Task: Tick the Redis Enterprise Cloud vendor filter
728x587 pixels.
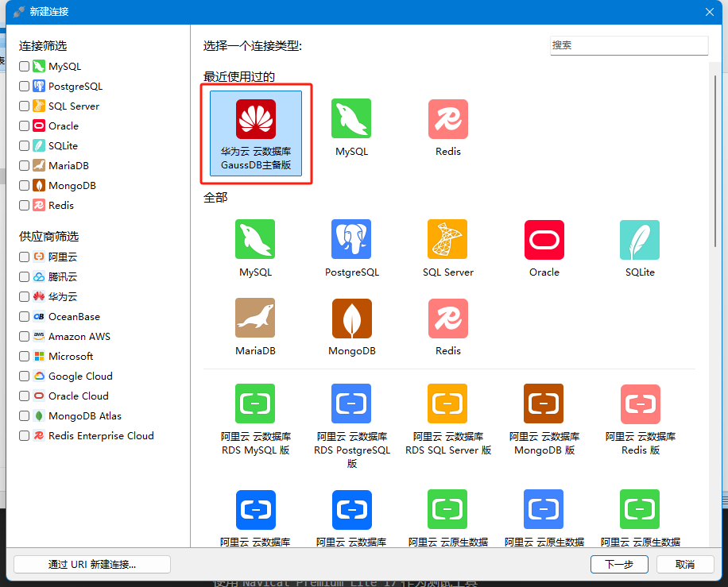Action: (x=24, y=436)
